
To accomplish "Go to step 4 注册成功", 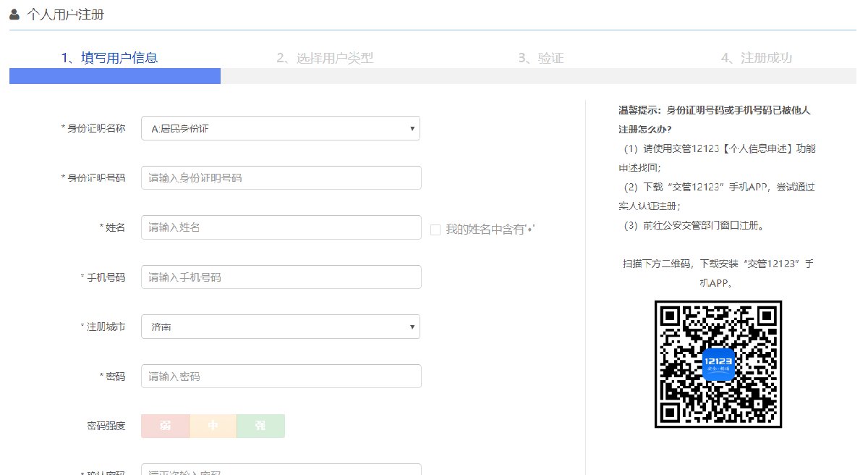I will [756, 58].
